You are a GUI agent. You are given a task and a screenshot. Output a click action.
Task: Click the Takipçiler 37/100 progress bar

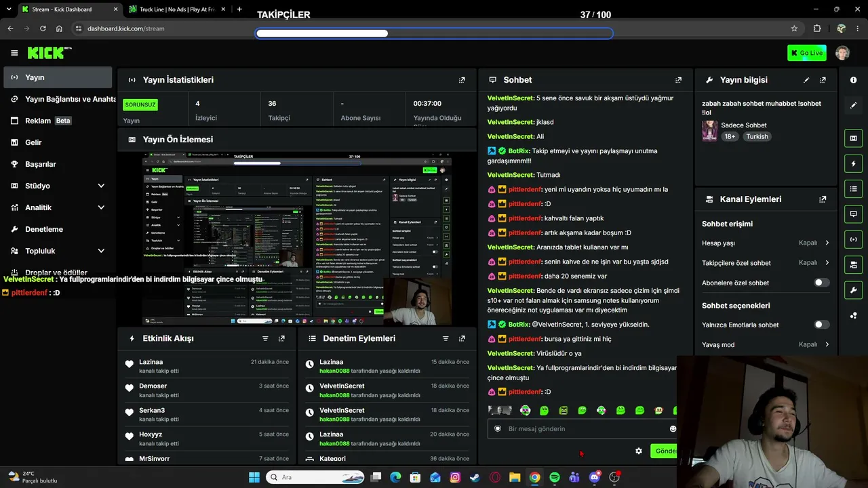[434, 33]
